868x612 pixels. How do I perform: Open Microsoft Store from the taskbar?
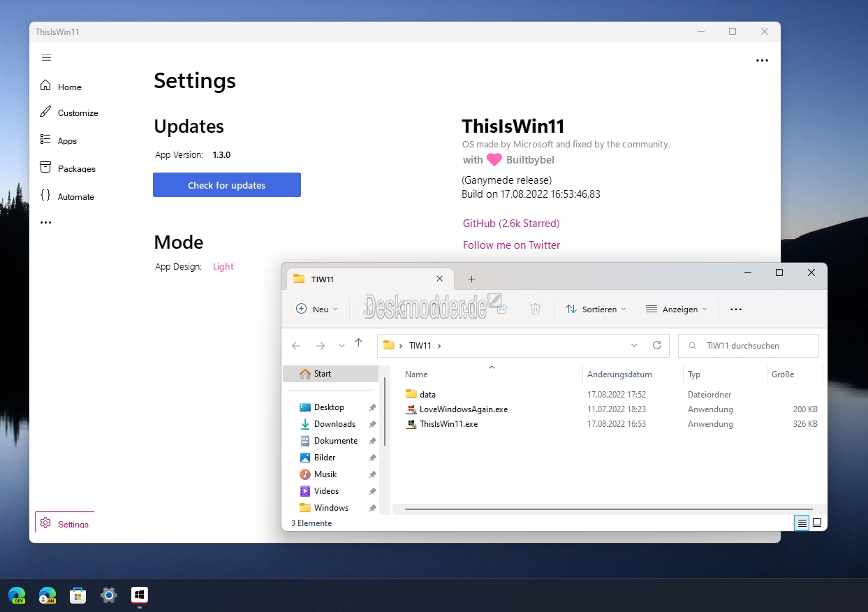point(78,595)
